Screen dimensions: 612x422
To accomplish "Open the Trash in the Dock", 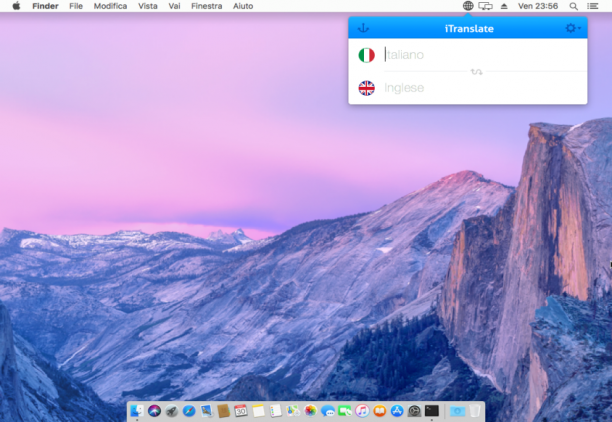I will tap(475, 411).
